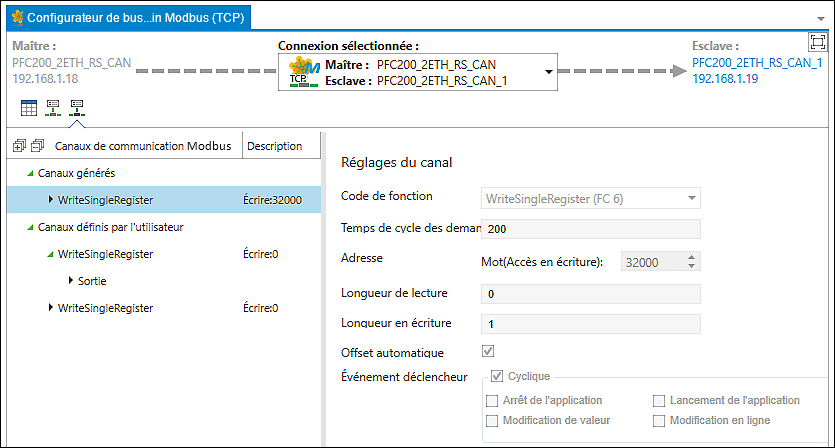Select the middle network device view icon
The height and width of the screenshot is (448, 835).
click(x=53, y=108)
